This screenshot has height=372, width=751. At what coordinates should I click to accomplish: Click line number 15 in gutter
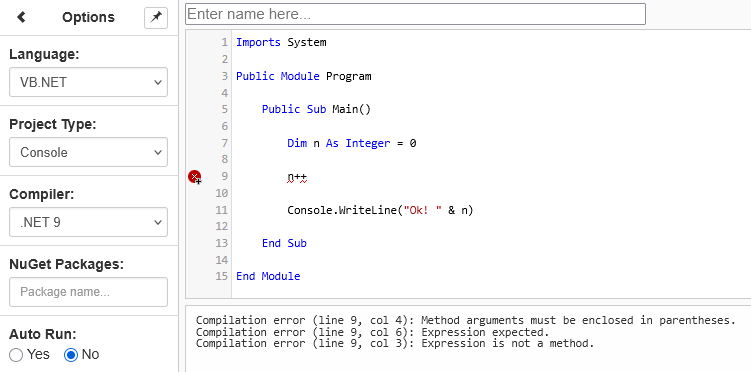tap(222, 276)
